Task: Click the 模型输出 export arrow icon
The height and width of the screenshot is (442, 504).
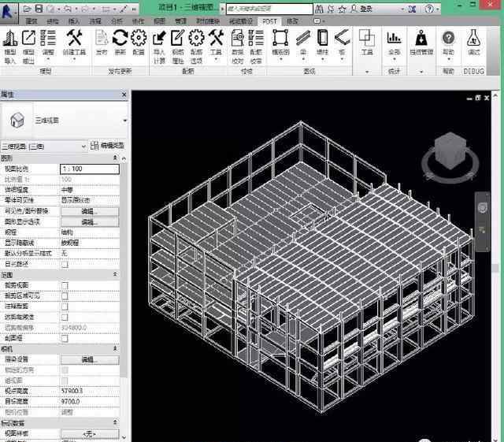Action: tap(28, 38)
